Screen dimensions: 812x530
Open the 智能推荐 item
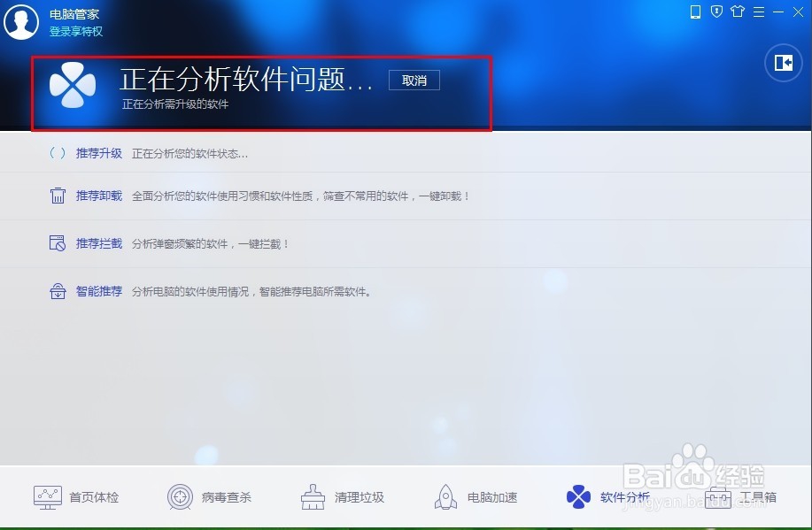tap(99, 291)
